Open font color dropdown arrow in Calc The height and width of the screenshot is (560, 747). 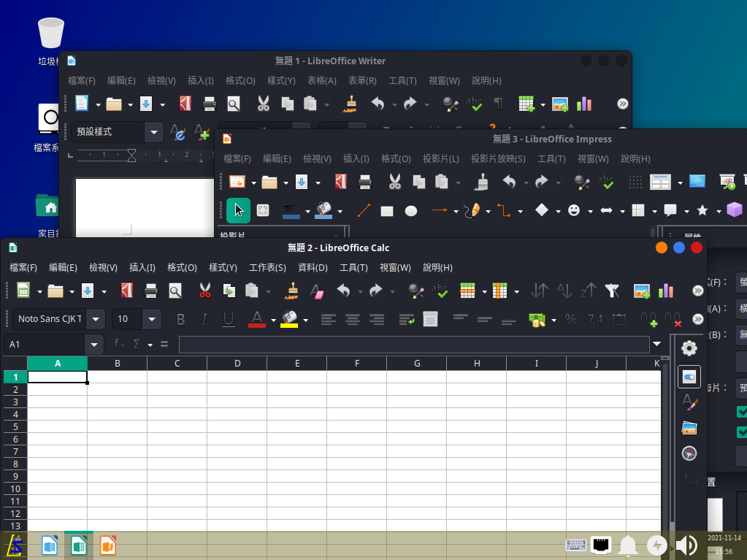[x=273, y=320]
